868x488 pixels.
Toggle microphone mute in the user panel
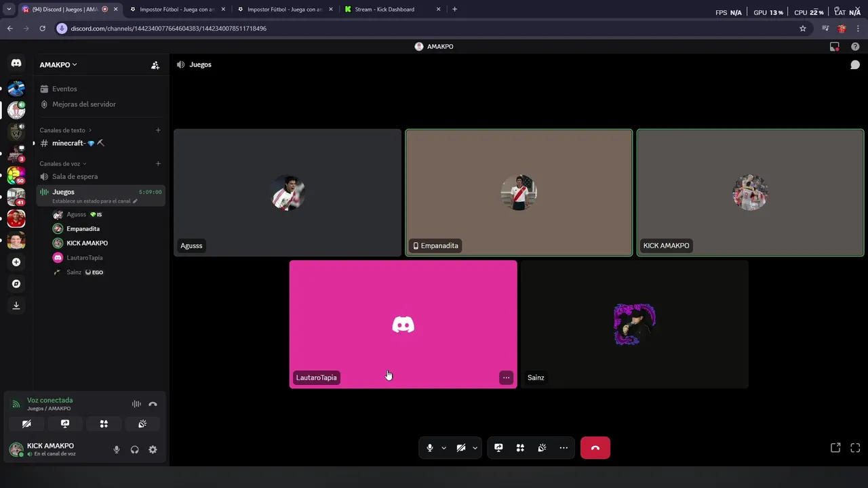117,449
